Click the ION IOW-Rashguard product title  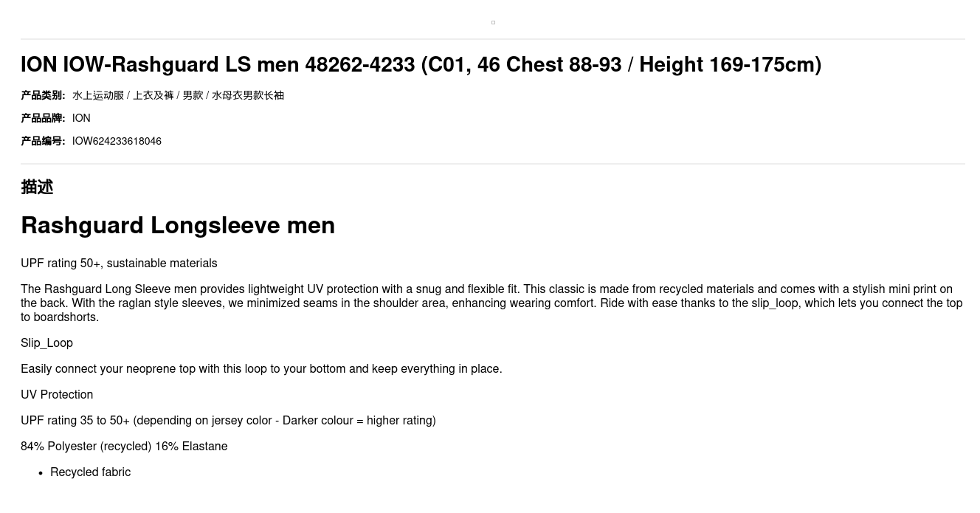point(421,65)
